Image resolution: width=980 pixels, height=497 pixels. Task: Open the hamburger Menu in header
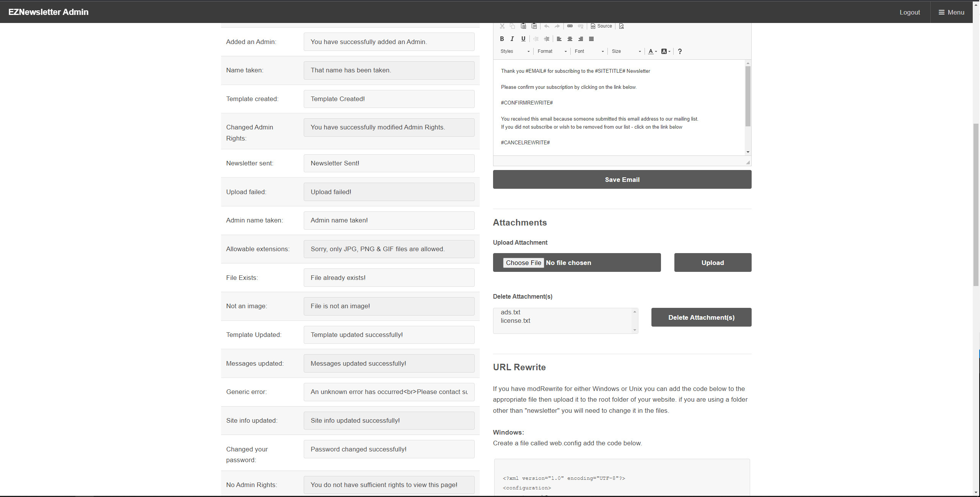pos(951,12)
